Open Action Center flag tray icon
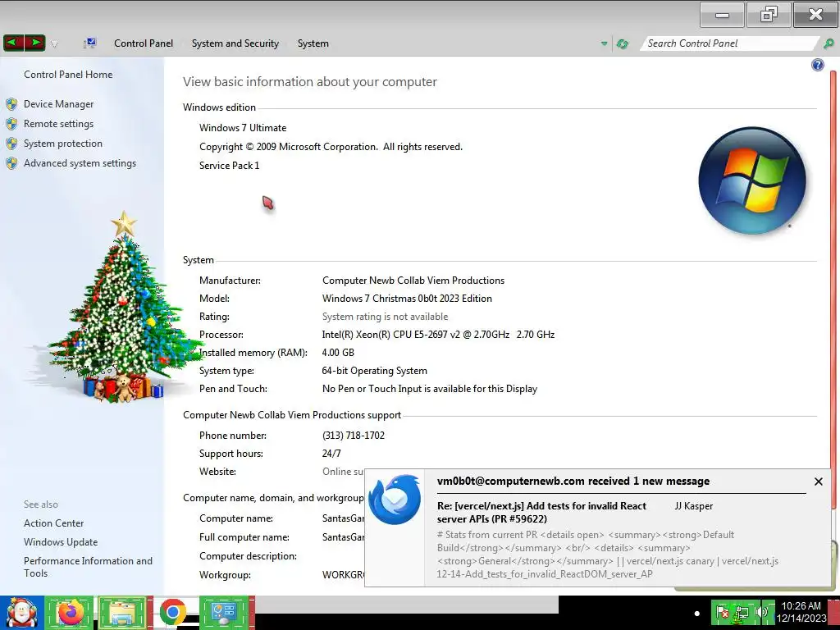 click(x=722, y=612)
